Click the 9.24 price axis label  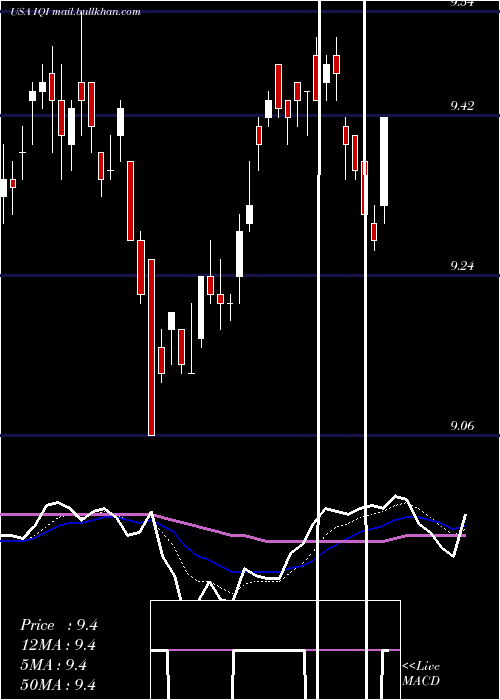462,266
